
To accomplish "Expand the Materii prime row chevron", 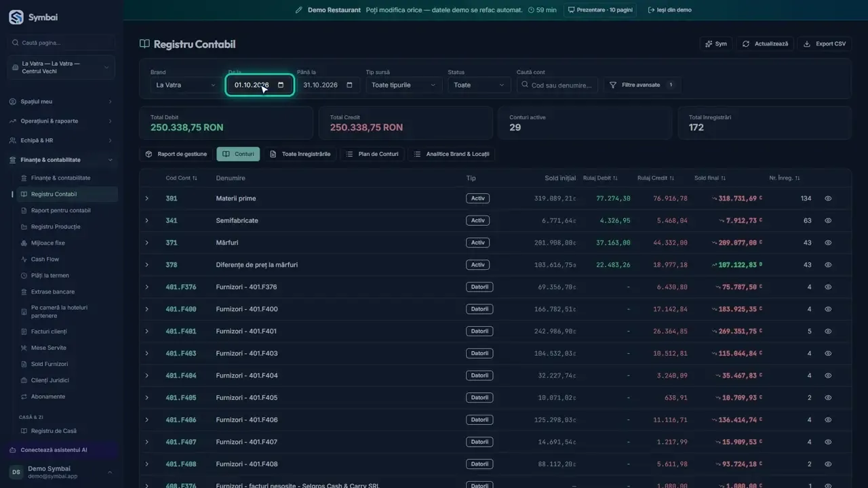I will pyautogui.click(x=146, y=199).
